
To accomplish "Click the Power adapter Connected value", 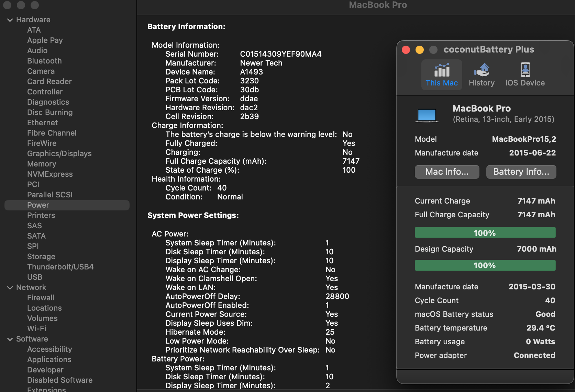I will coord(534,355).
